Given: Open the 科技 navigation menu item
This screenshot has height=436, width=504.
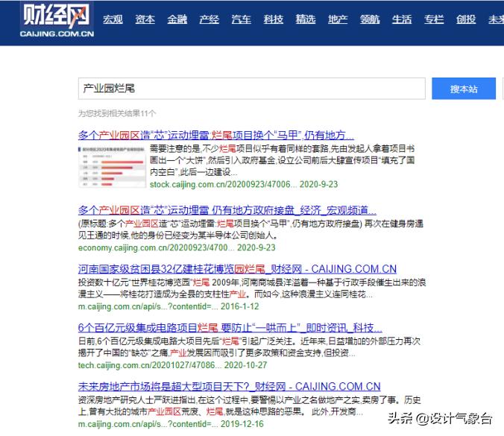Looking at the screenshot, I should (274, 19).
